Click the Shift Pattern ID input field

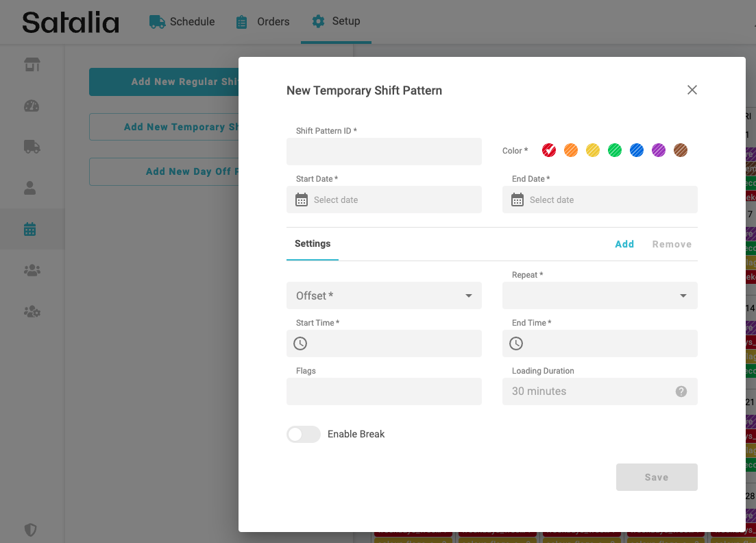click(x=384, y=152)
